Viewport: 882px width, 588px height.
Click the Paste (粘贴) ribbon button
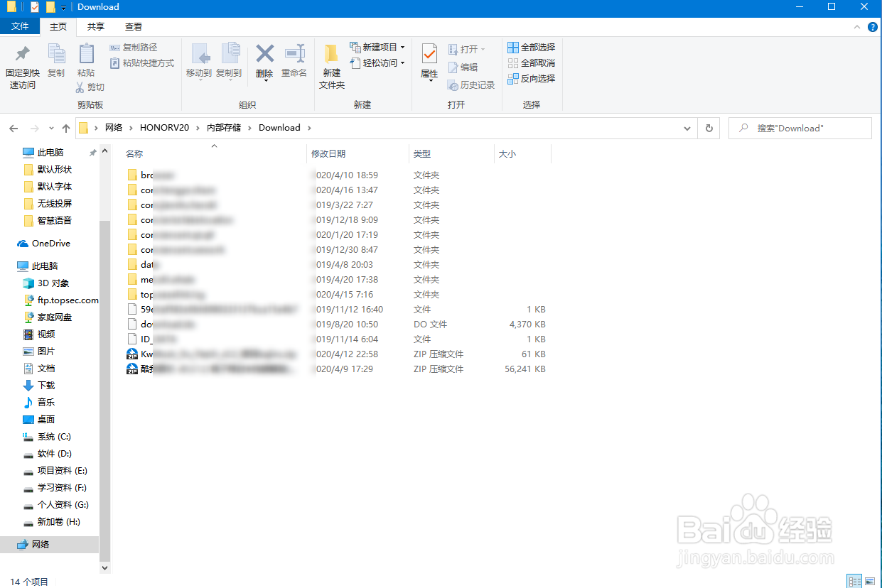(x=86, y=61)
